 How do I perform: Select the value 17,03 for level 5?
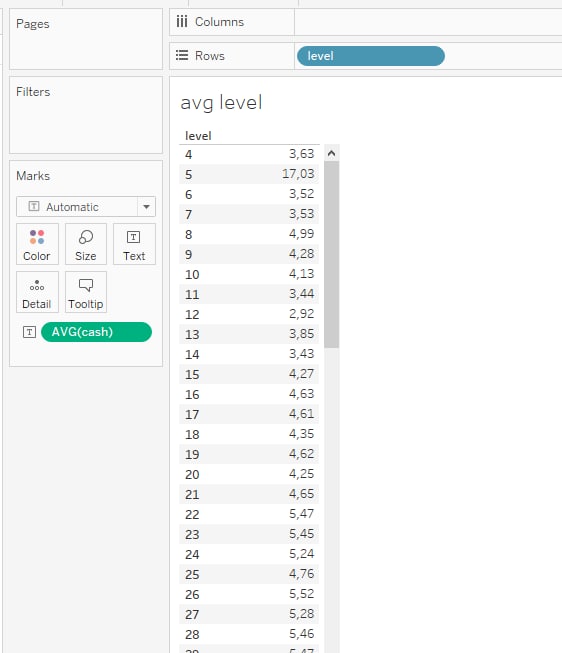tap(298, 174)
